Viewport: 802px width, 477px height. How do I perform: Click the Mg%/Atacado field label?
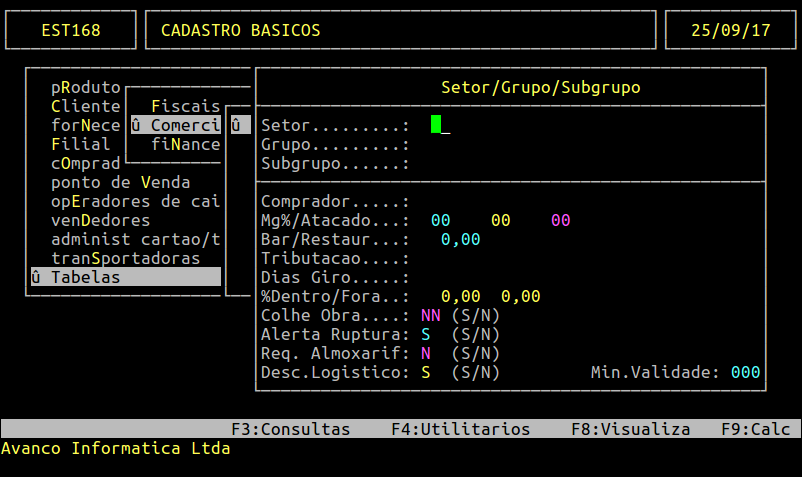pos(335,220)
